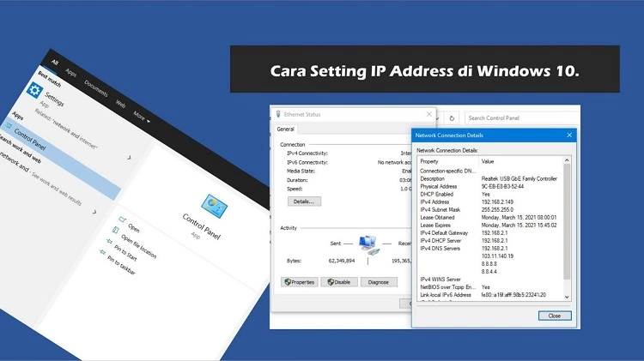
Task: Click the Control Panel app icon in preview pane
Action: click(214, 207)
